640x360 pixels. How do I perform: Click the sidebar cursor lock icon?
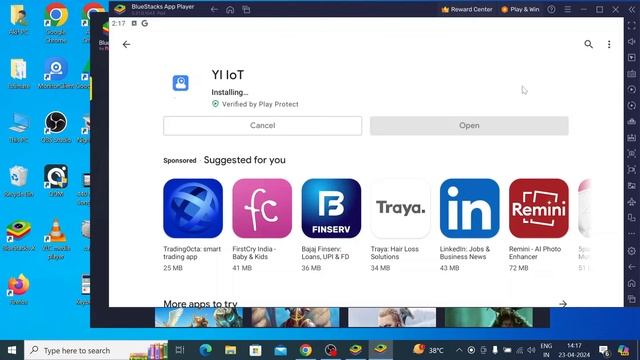point(631,58)
